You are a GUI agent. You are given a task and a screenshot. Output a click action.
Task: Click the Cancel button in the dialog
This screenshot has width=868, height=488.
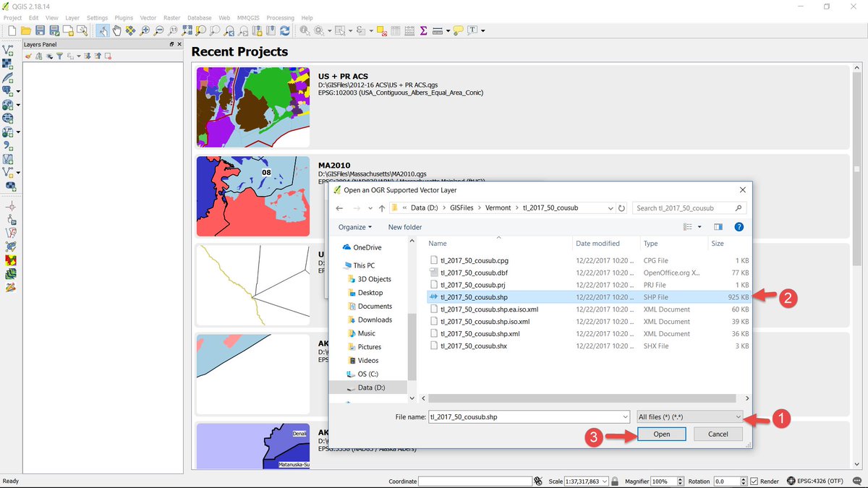(x=718, y=434)
